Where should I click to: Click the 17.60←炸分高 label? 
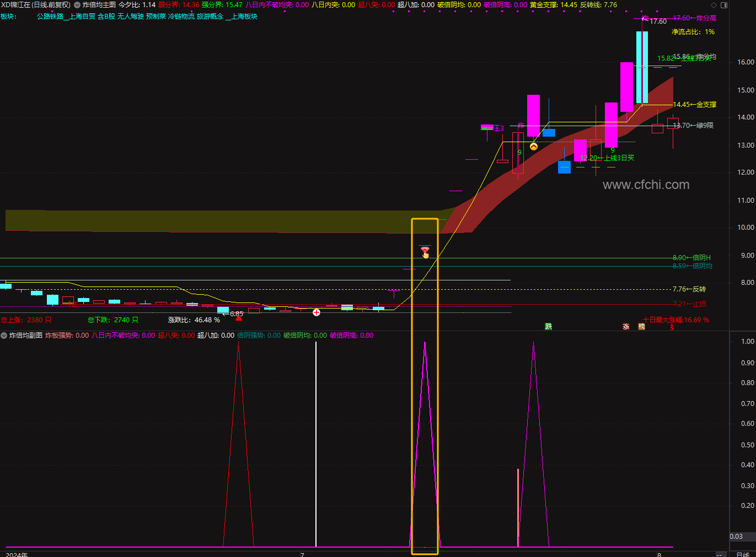pyautogui.click(x=694, y=18)
